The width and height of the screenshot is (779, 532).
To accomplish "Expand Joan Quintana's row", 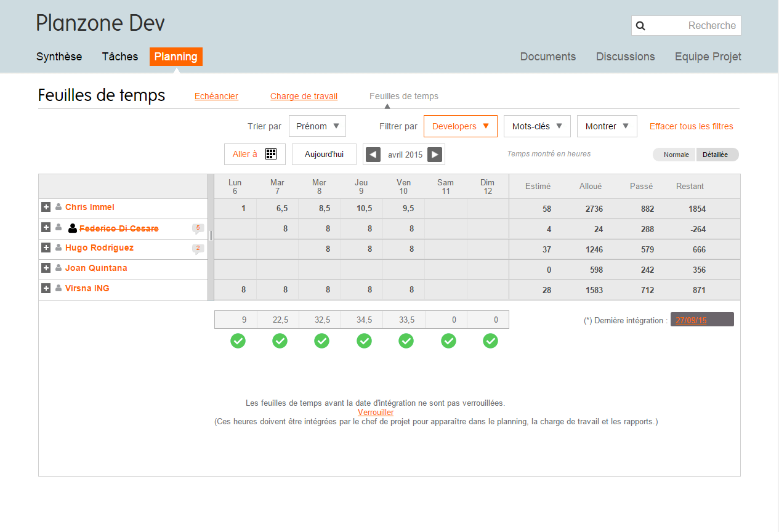I will click(x=46, y=268).
